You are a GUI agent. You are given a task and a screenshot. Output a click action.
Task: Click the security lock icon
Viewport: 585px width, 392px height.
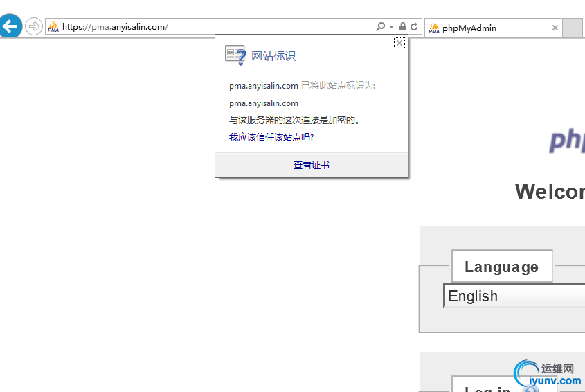point(402,26)
